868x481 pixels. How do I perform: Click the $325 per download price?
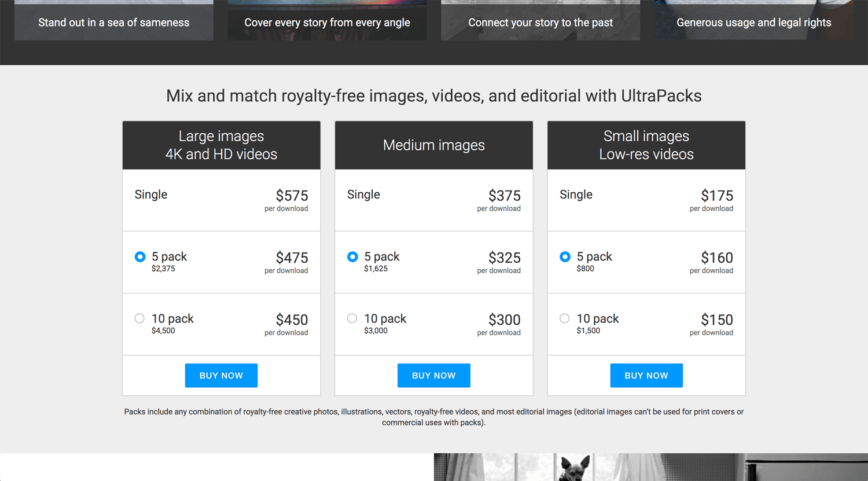pos(505,258)
